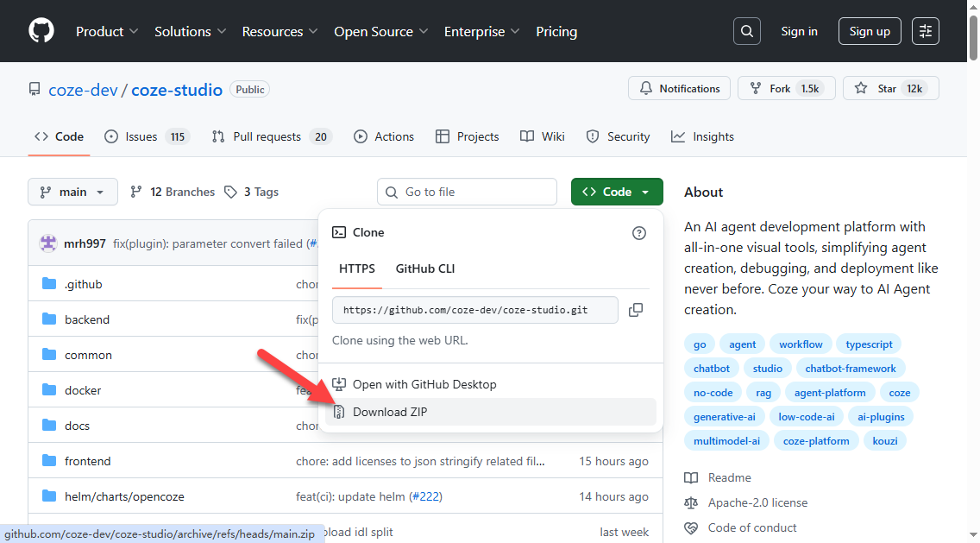Viewport: 980px width, 543px height.
Task: Click the GitHub logo icon
Action: tap(41, 31)
